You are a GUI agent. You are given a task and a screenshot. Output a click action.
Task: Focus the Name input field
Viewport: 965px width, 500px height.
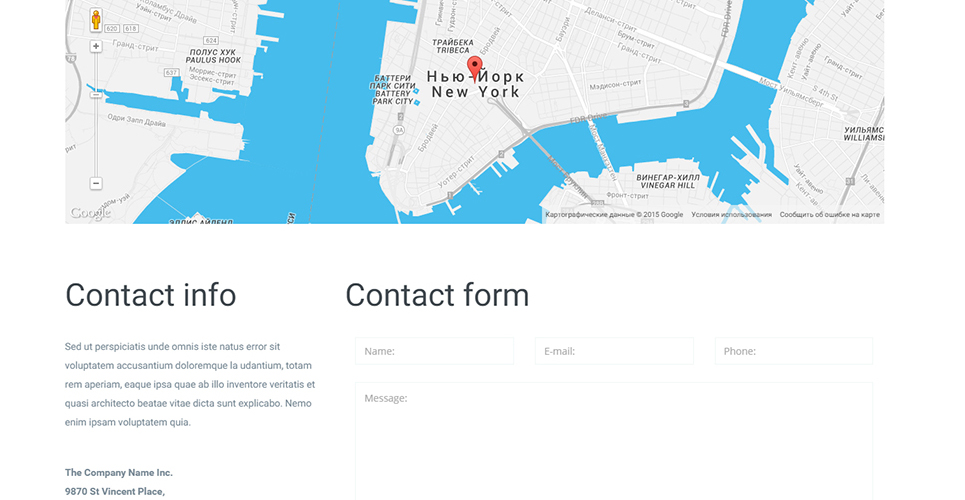(434, 351)
